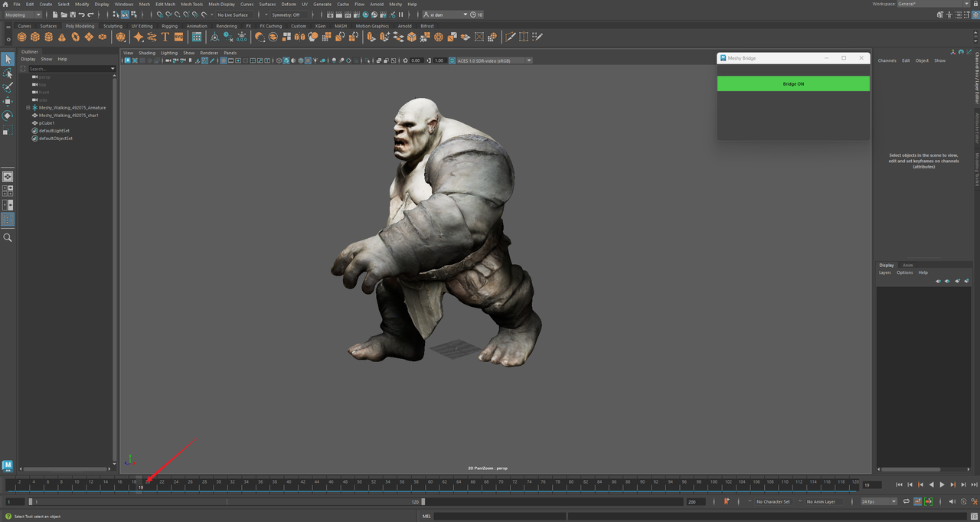
Task: Create a polygon cone from shelf
Action: 62,37
